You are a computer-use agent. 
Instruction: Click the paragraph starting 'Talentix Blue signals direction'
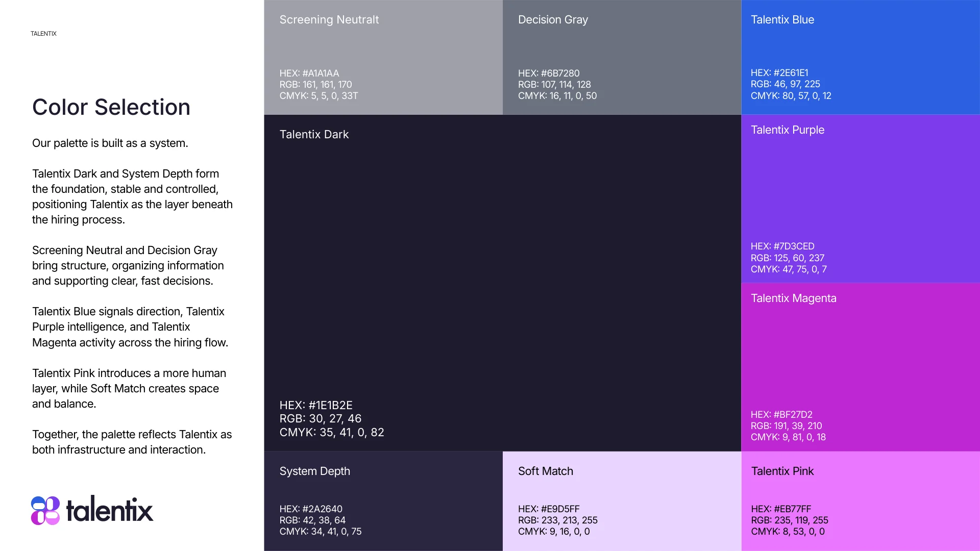130,327
